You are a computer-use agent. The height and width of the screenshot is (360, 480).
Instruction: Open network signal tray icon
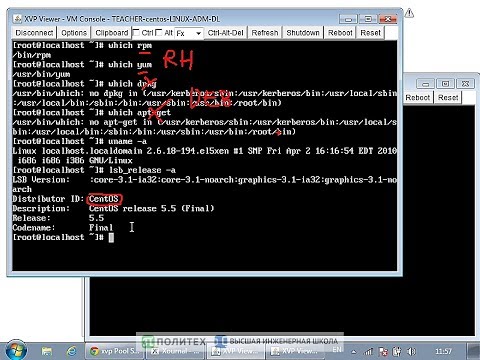click(368, 351)
